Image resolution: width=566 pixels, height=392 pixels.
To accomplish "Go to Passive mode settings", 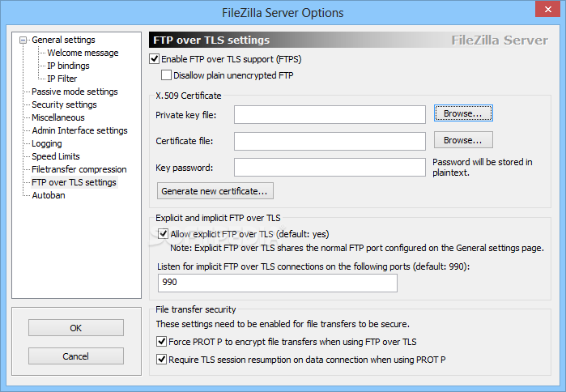I will (74, 92).
